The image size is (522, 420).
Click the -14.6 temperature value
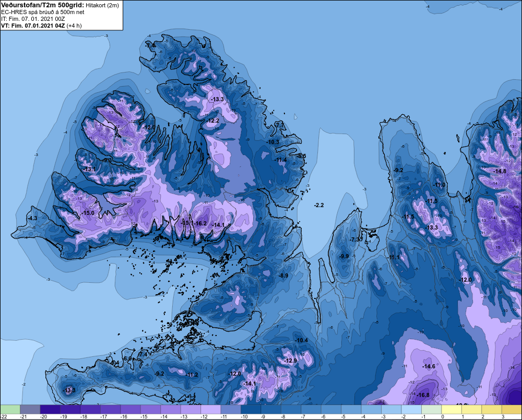click(429, 366)
